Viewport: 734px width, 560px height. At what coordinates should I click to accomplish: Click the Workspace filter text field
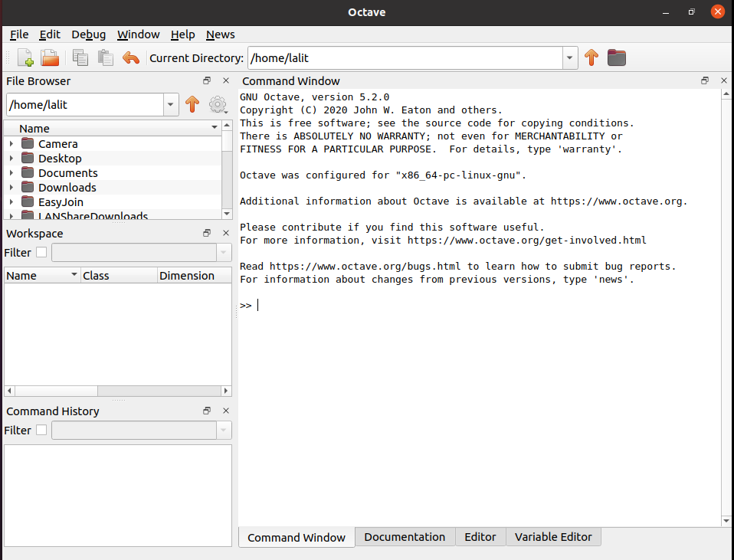pos(134,252)
